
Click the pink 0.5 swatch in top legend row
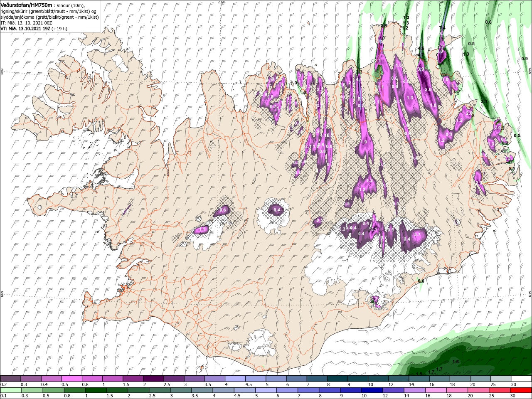click(x=71, y=379)
